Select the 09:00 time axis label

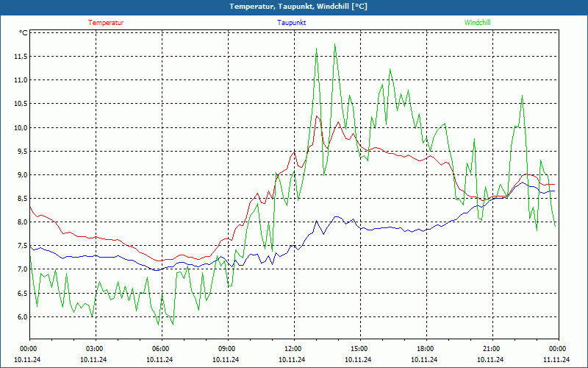pyautogui.click(x=227, y=349)
